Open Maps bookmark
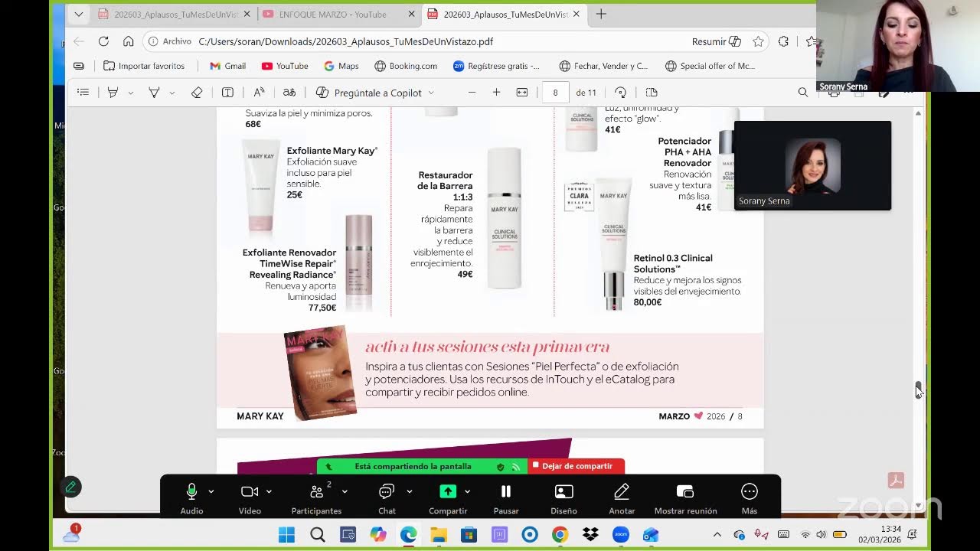The height and width of the screenshot is (551, 980). point(341,66)
